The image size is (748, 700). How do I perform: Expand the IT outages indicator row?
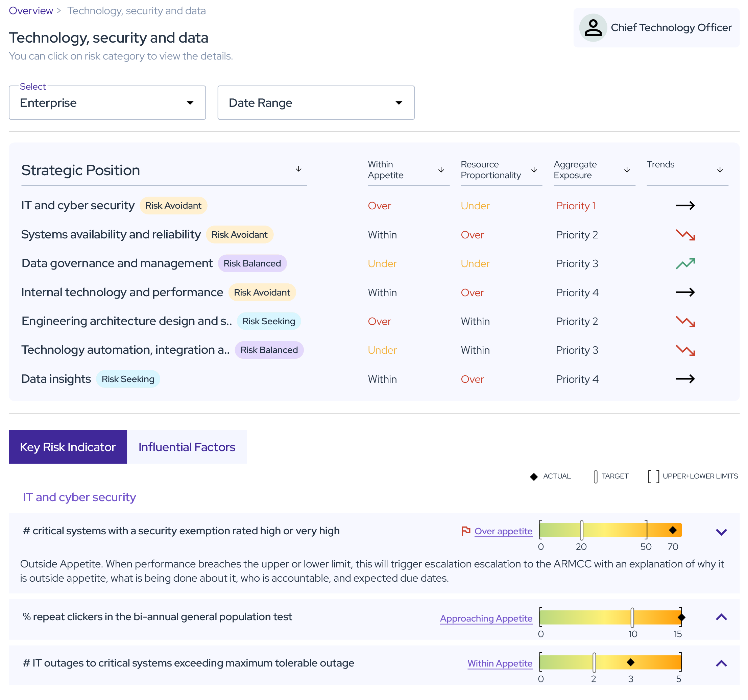pyautogui.click(x=721, y=663)
